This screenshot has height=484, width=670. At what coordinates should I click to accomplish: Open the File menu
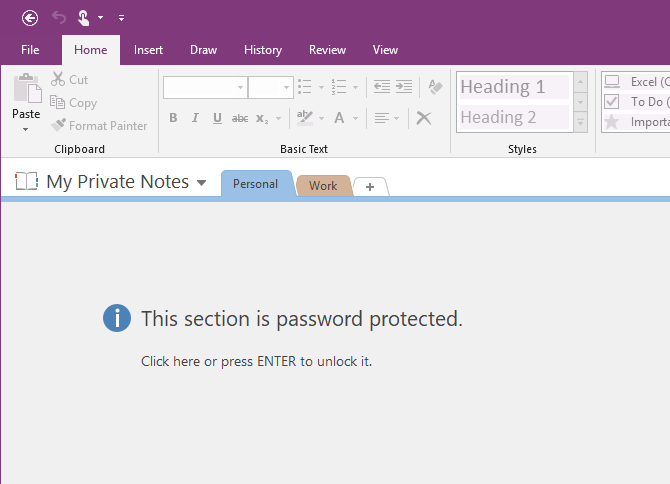[x=30, y=50]
